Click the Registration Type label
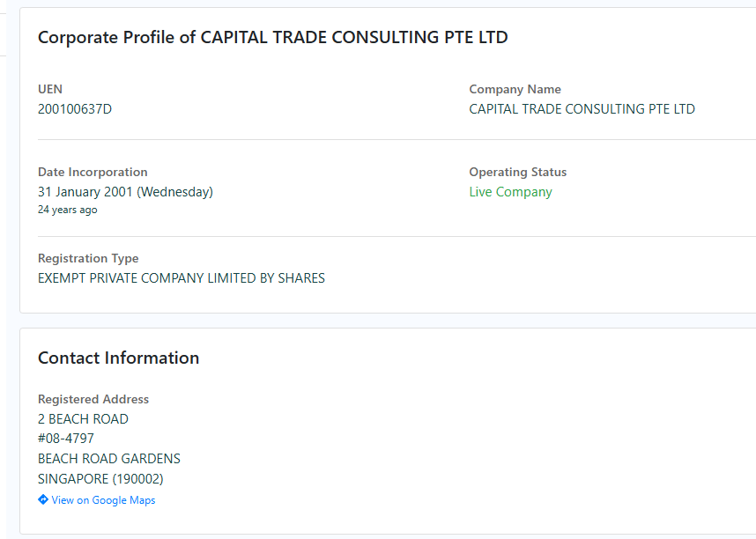 click(x=88, y=258)
